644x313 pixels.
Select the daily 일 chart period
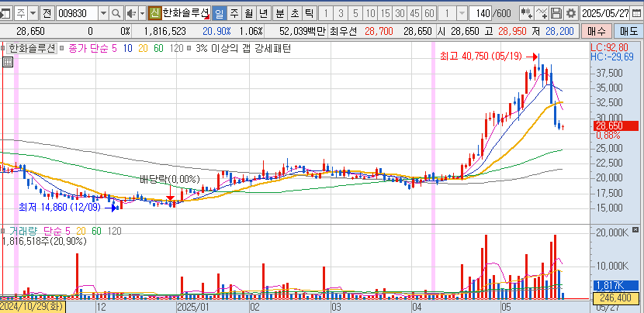click(220, 13)
